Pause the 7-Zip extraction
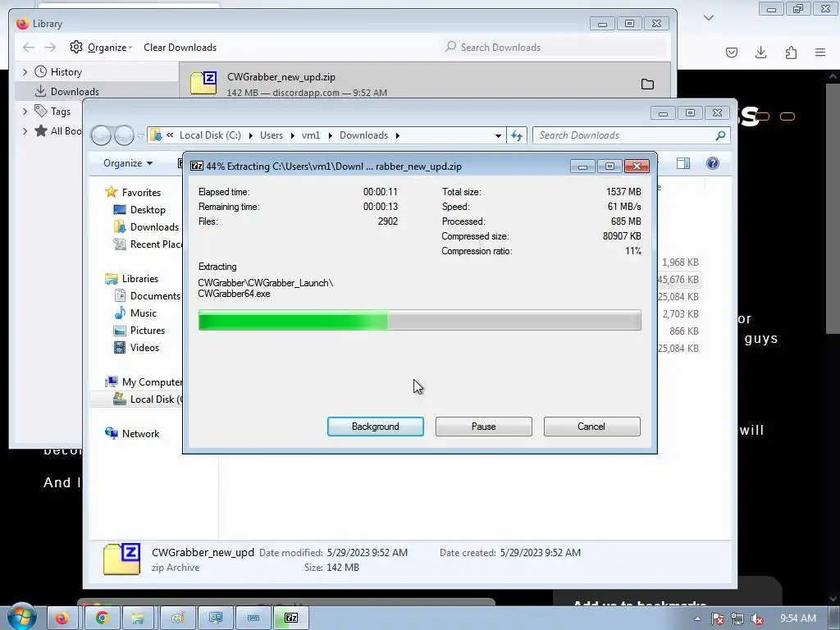Image resolution: width=840 pixels, height=630 pixels. (x=483, y=427)
